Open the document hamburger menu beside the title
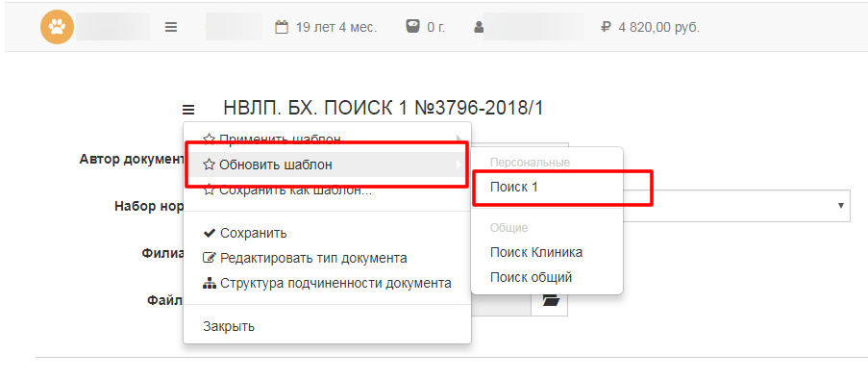This screenshot has height=380, width=868. 188,109
